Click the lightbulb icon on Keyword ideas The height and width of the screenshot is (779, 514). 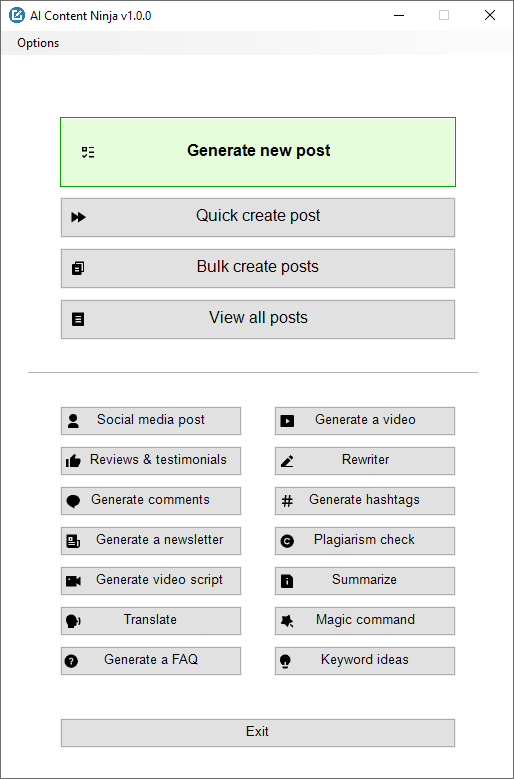click(x=285, y=661)
